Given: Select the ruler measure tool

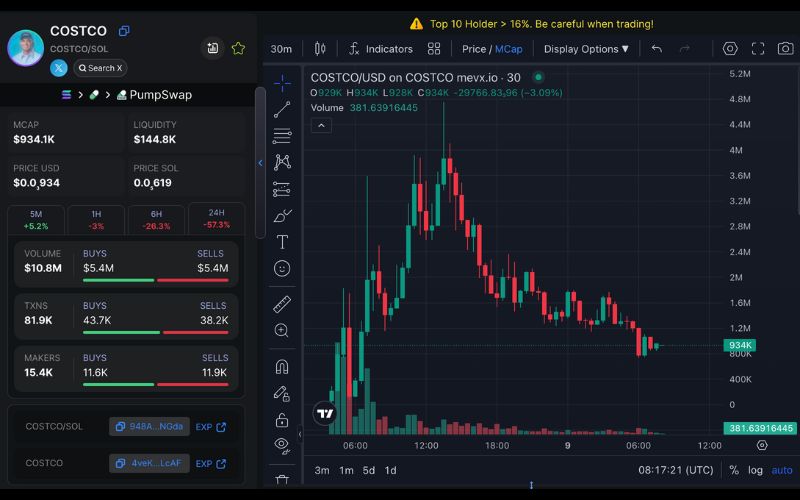Looking at the screenshot, I should [x=282, y=304].
